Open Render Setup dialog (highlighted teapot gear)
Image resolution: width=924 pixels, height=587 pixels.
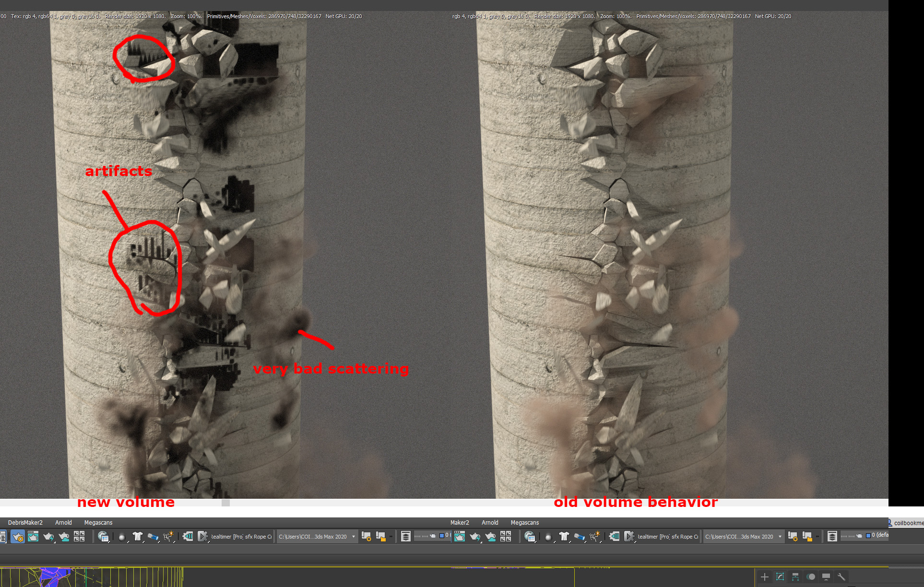pos(18,537)
